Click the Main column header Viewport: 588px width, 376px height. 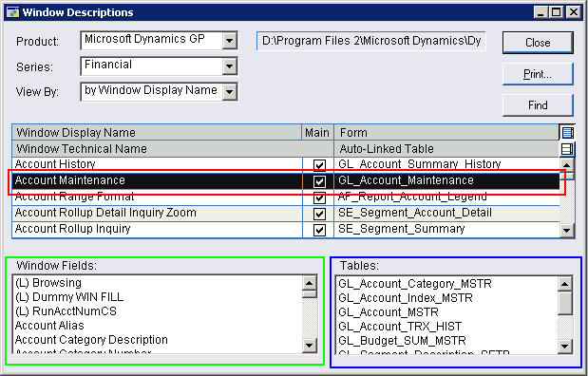click(317, 132)
